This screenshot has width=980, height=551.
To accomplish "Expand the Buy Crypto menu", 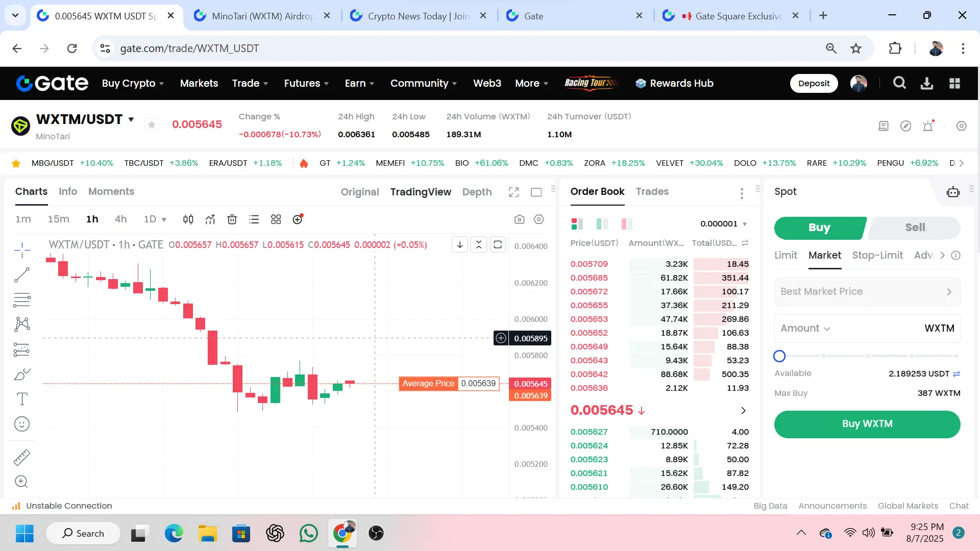I will pos(133,83).
